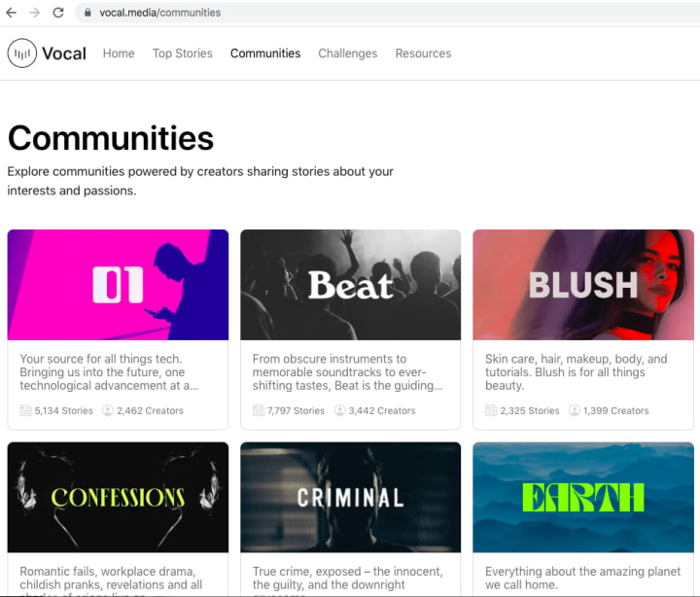Viewport: 700px width, 597px height.
Task: Click the 'Communities' page heading
Action: (x=111, y=138)
